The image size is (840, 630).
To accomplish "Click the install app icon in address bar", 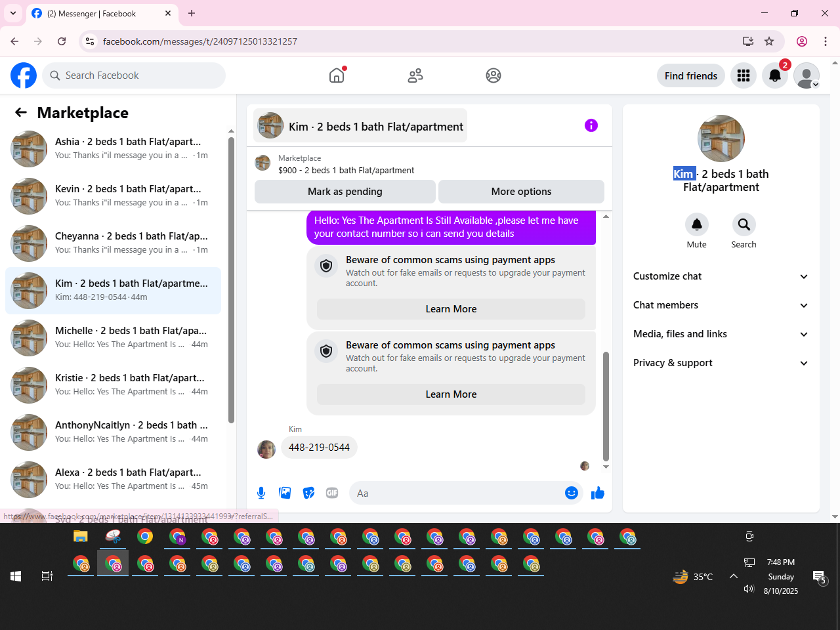I will pos(748,41).
